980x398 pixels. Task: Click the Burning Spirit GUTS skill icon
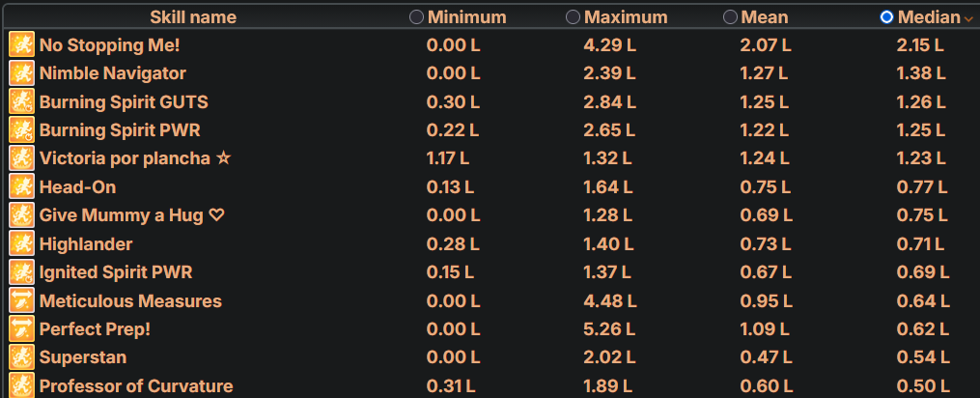click(21, 102)
